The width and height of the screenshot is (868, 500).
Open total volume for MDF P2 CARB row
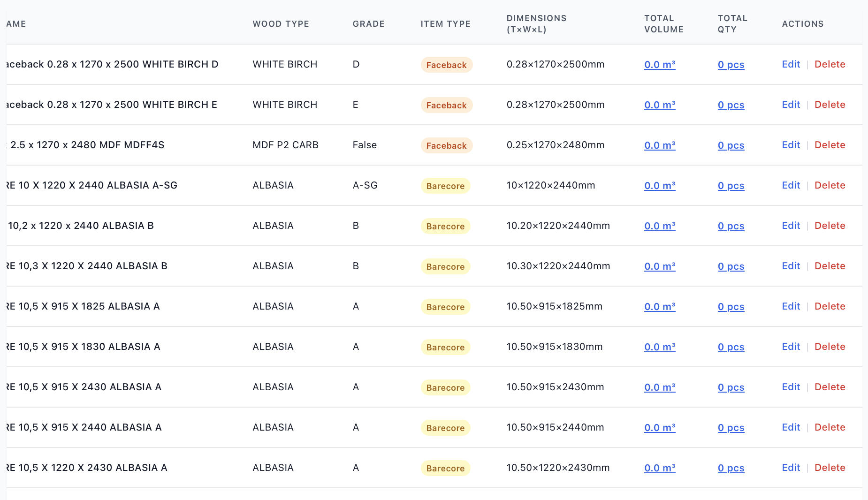point(659,145)
